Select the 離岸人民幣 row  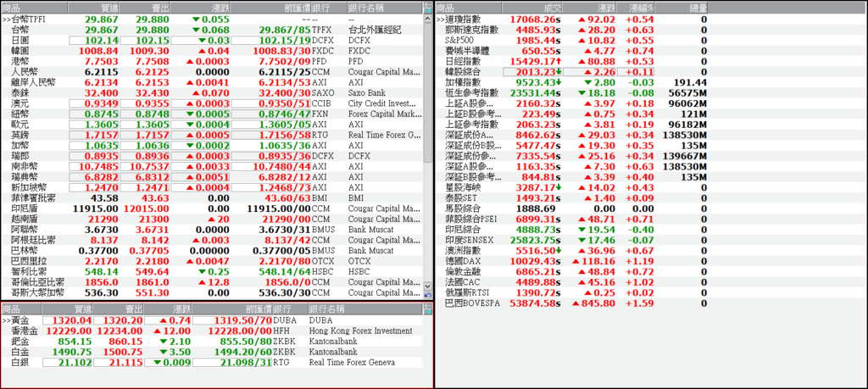(212, 82)
